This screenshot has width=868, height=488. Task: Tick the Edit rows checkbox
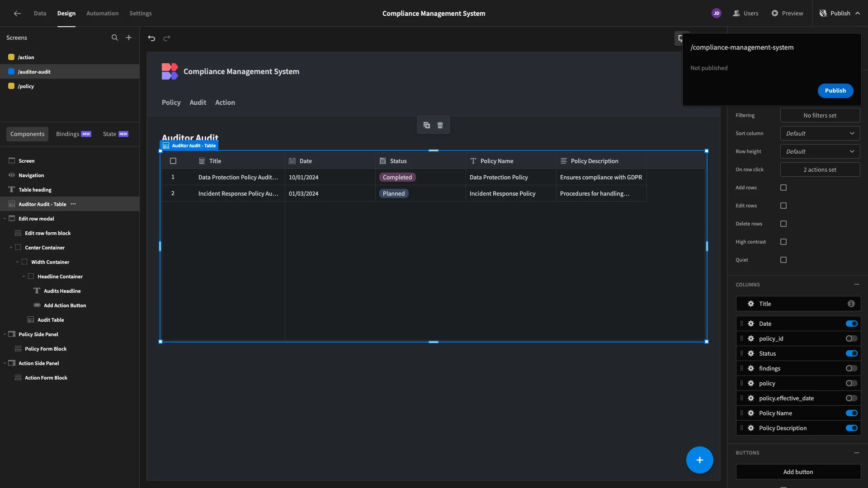click(783, 206)
